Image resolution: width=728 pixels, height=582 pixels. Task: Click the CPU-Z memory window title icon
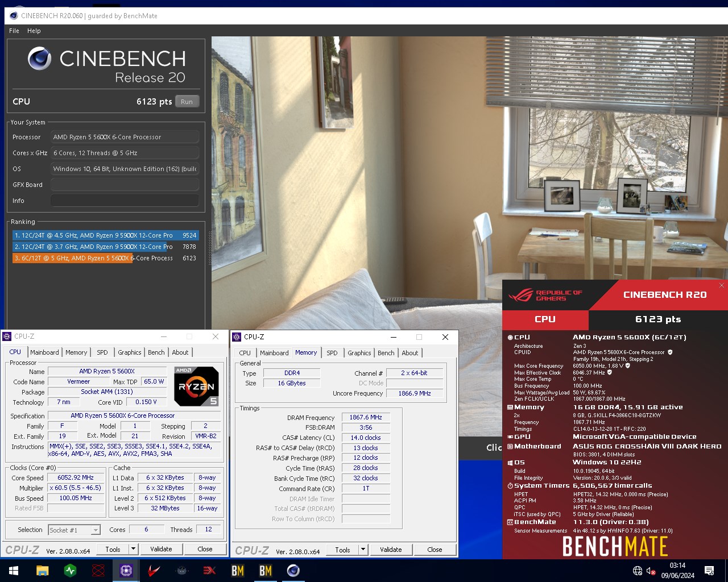237,337
